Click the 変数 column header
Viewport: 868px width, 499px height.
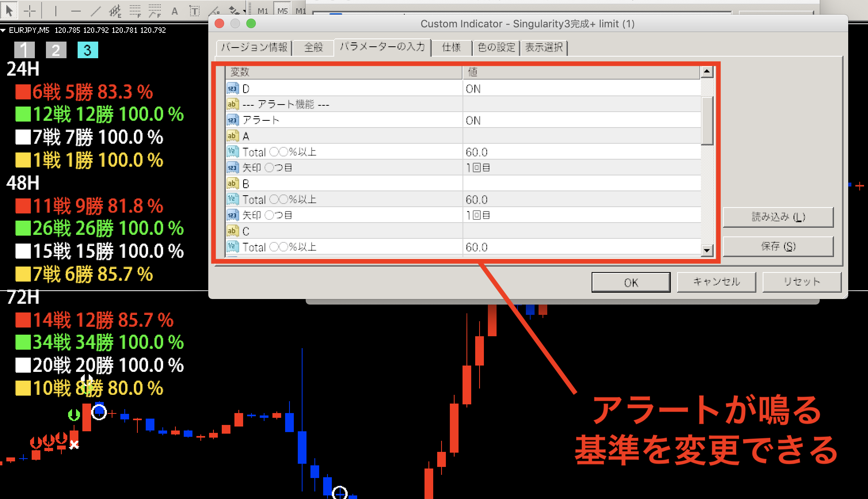pos(344,72)
